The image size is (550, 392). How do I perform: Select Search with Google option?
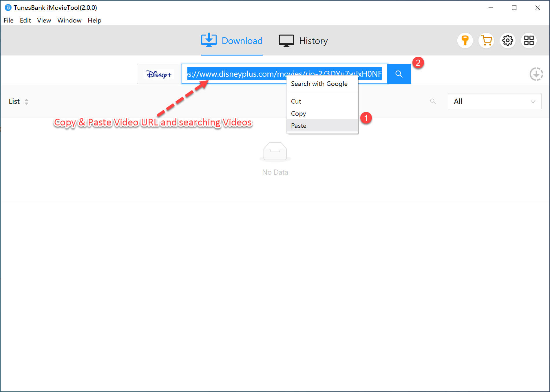click(x=319, y=84)
